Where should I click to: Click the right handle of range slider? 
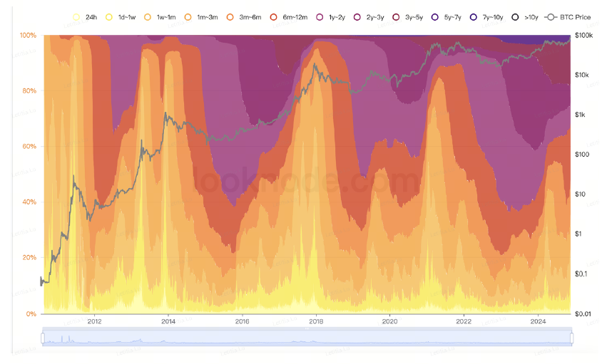(571, 338)
